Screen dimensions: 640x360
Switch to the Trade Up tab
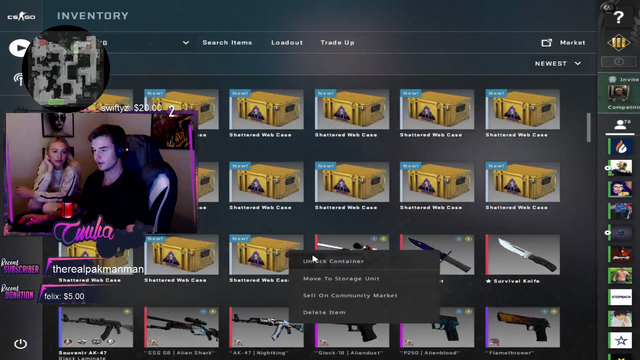pos(337,42)
